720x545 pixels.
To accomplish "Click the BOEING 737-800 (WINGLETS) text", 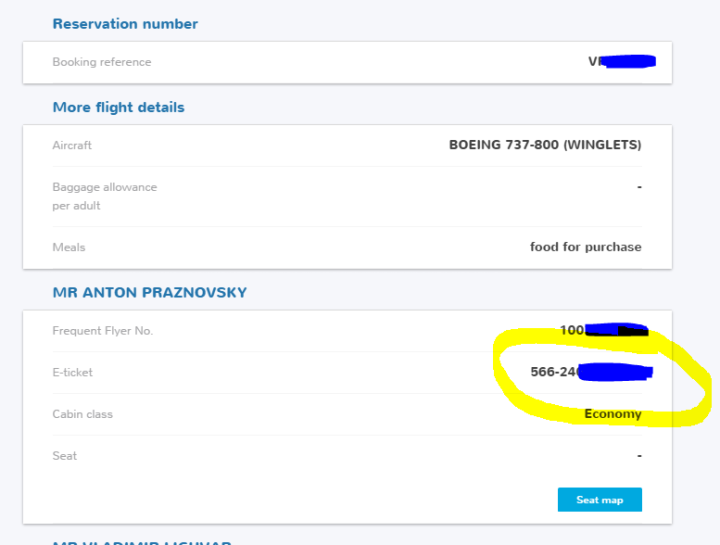I will click(x=545, y=145).
